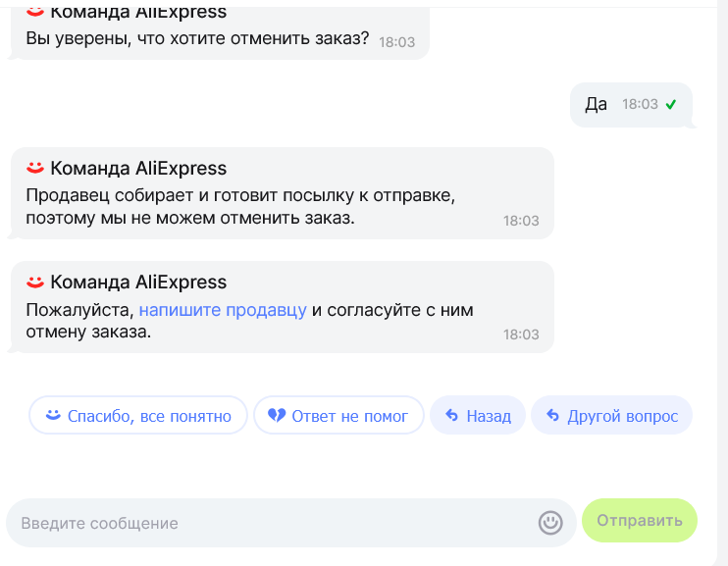
Task: Go back with the "Назад" label
Action: (x=489, y=416)
